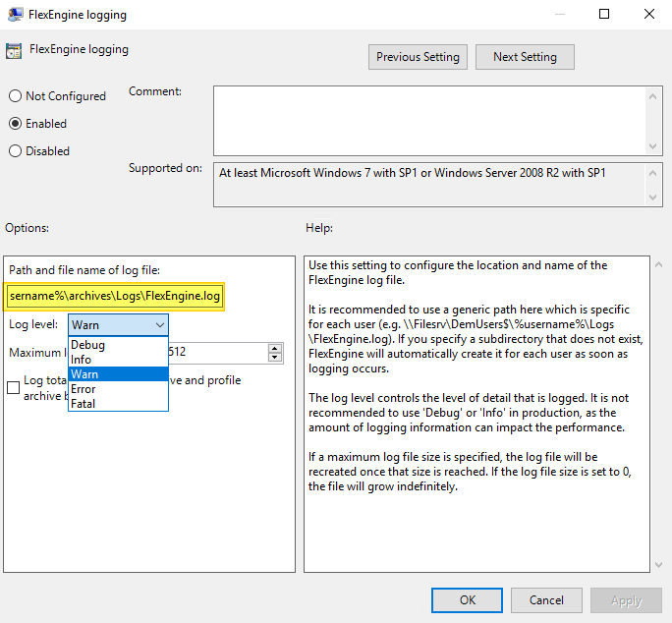Click the Cancel button
Image resolution: width=672 pixels, height=623 pixels.
click(546, 599)
